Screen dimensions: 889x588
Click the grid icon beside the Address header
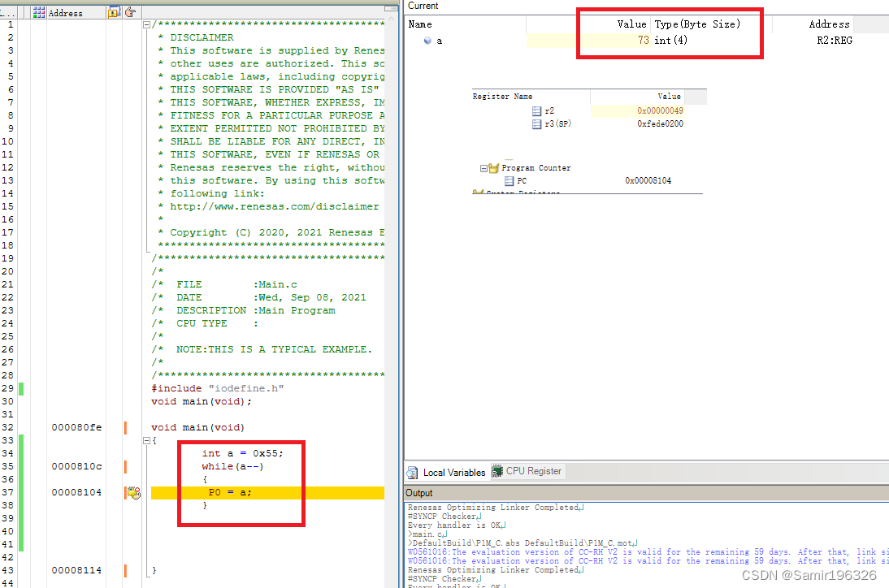pyautogui.click(x=38, y=12)
